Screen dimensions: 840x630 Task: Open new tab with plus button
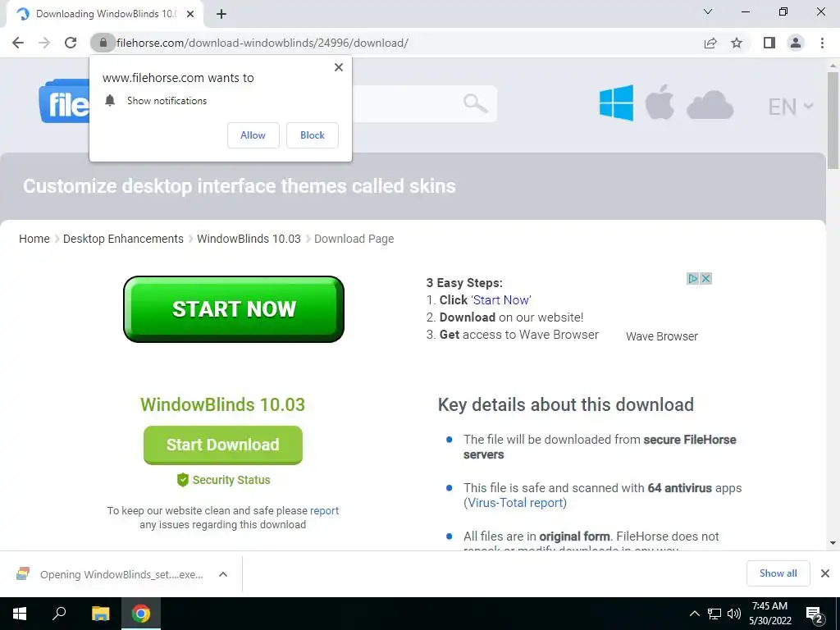point(221,14)
